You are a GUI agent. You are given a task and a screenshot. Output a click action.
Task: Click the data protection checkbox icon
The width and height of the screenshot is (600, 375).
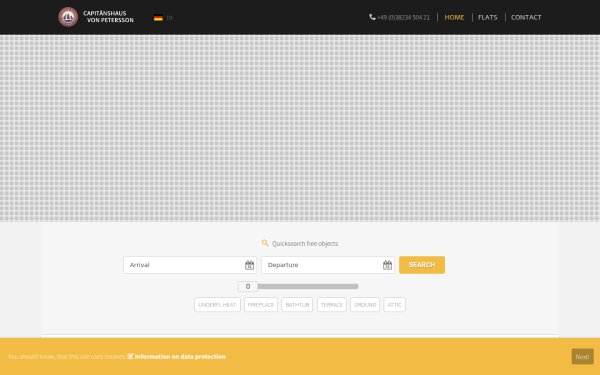[x=130, y=356]
